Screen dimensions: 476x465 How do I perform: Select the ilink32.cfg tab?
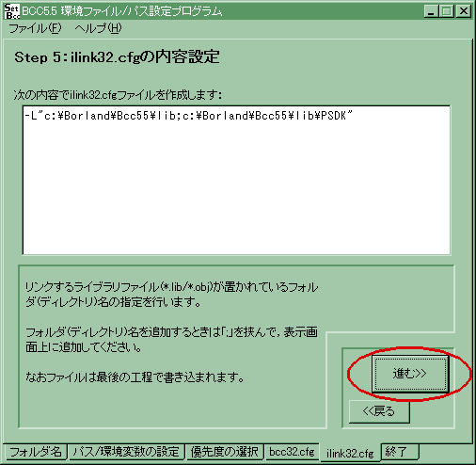(x=350, y=453)
